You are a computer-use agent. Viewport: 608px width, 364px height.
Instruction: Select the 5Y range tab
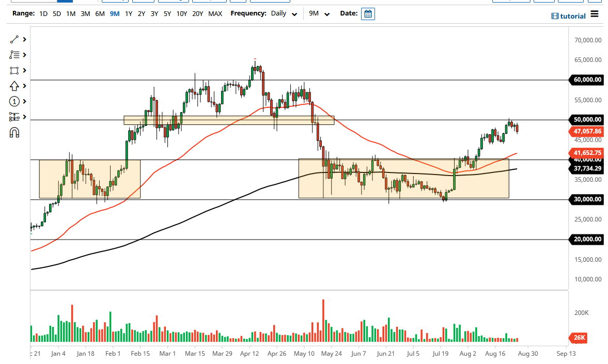(166, 14)
